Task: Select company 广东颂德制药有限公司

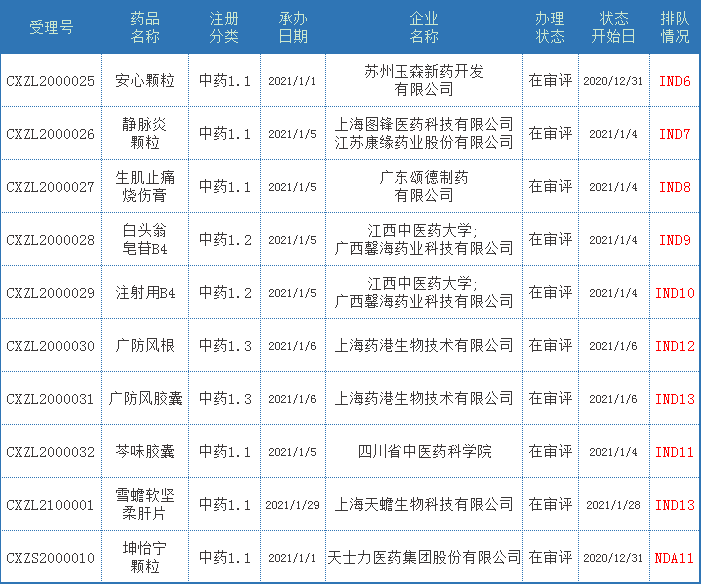Action: tap(424, 186)
